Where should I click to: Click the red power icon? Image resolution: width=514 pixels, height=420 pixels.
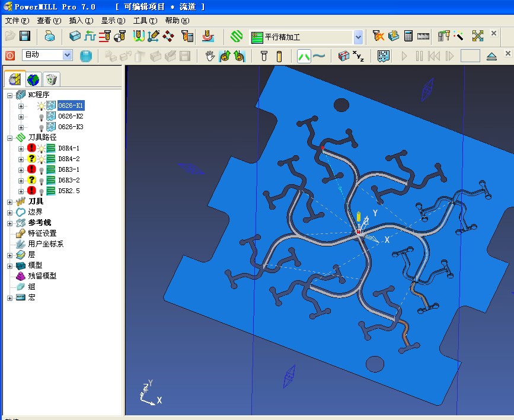(10, 56)
